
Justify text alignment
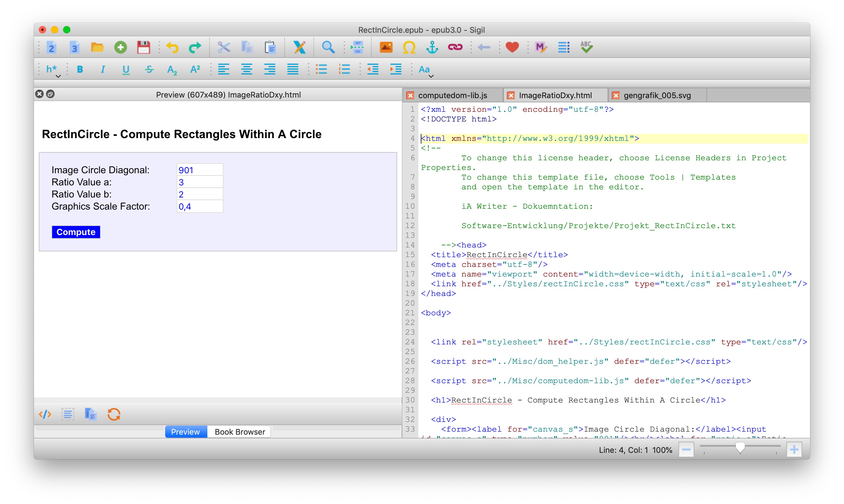click(x=293, y=69)
